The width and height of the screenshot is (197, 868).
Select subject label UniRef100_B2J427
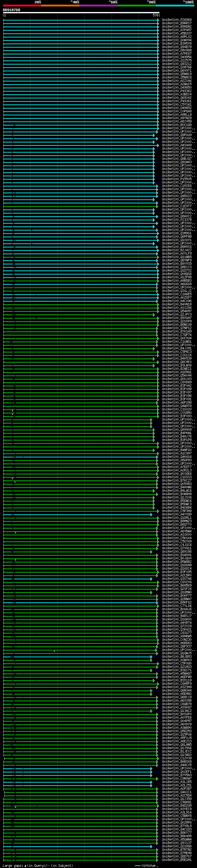177,250
